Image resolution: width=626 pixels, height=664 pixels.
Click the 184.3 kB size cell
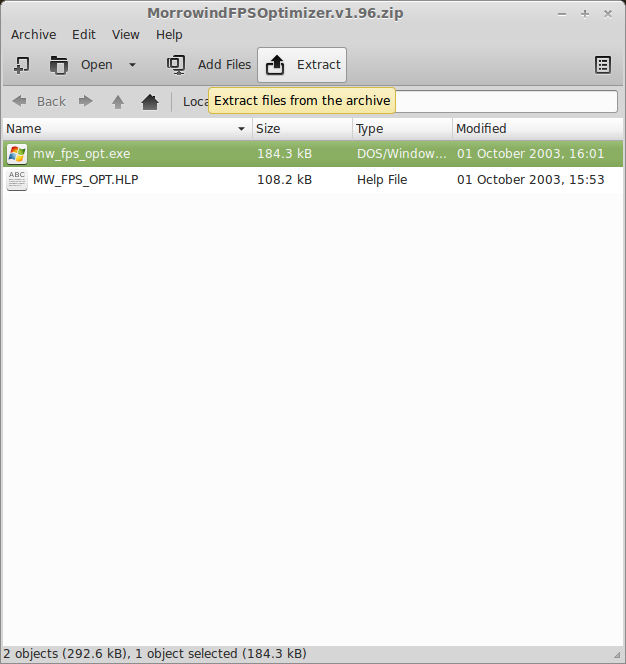click(x=285, y=154)
